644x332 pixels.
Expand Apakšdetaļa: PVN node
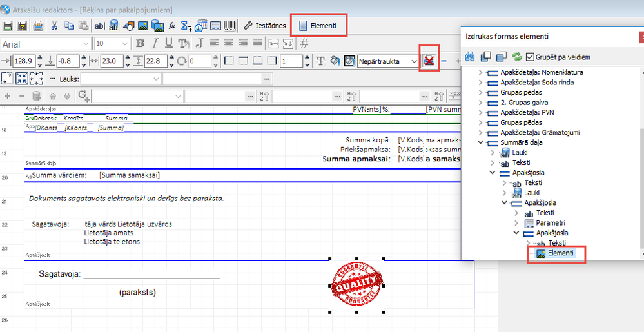click(x=480, y=112)
